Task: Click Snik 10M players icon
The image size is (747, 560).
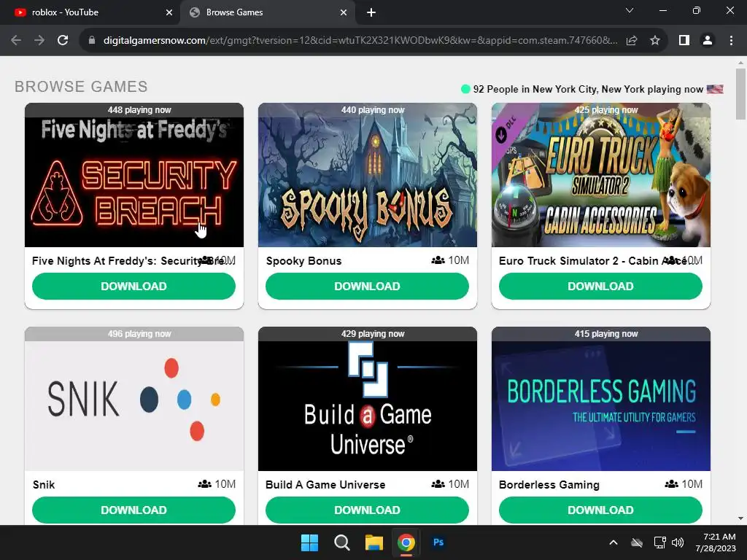Action: (x=204, y=484)
